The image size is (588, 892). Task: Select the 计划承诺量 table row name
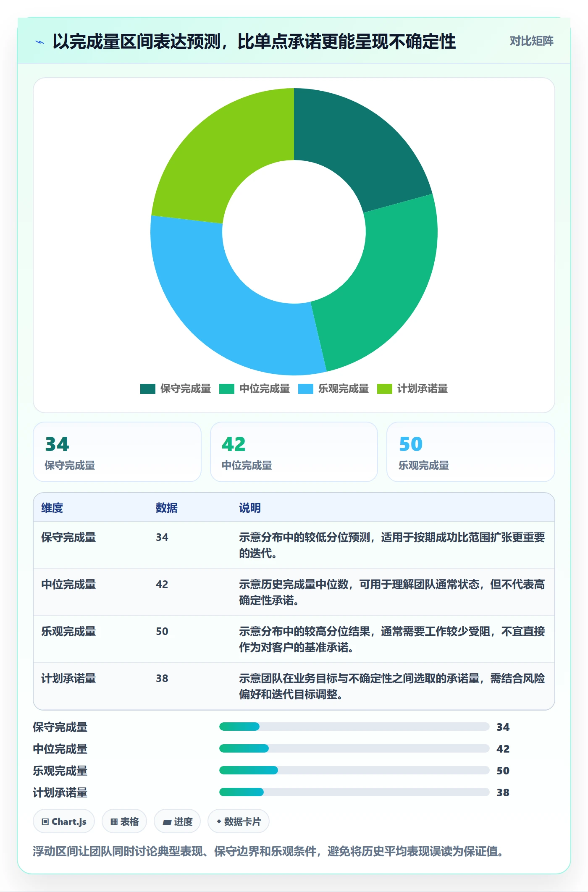tap(68, 678)
